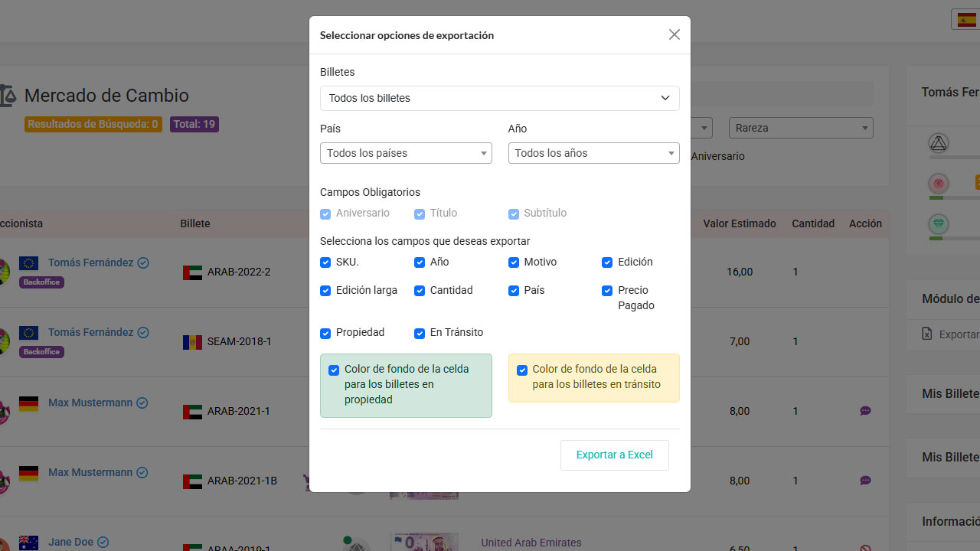
Task: Uncheck the SKU. export field
Action: [325, 262]
